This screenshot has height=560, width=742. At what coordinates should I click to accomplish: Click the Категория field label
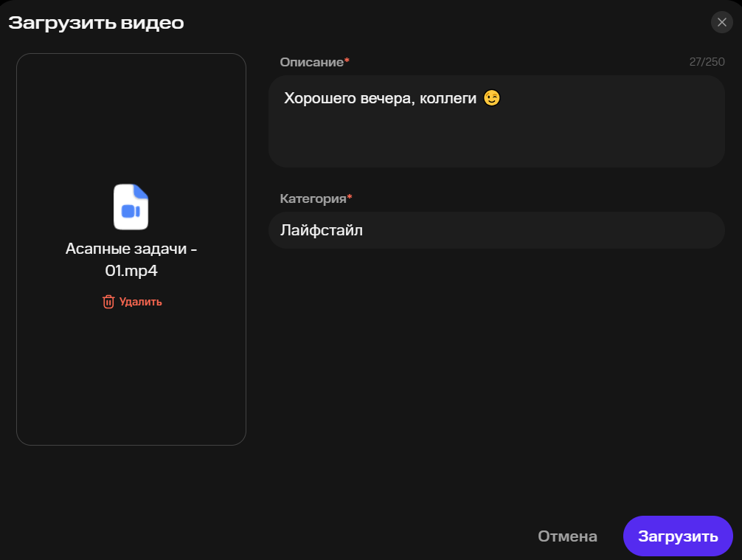313,198
